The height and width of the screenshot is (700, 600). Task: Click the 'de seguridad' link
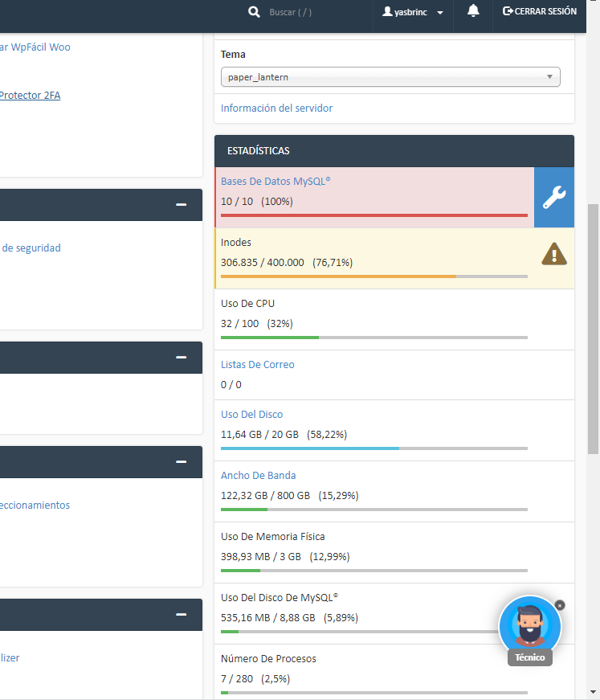click(x=31, y=248)
